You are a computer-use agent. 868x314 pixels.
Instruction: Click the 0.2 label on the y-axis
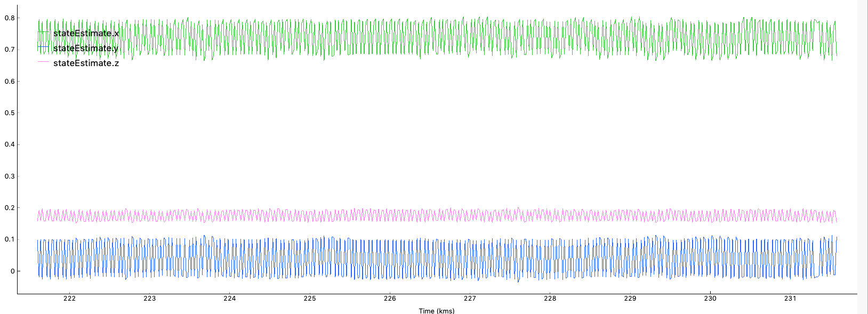click(x=10, y=208)
